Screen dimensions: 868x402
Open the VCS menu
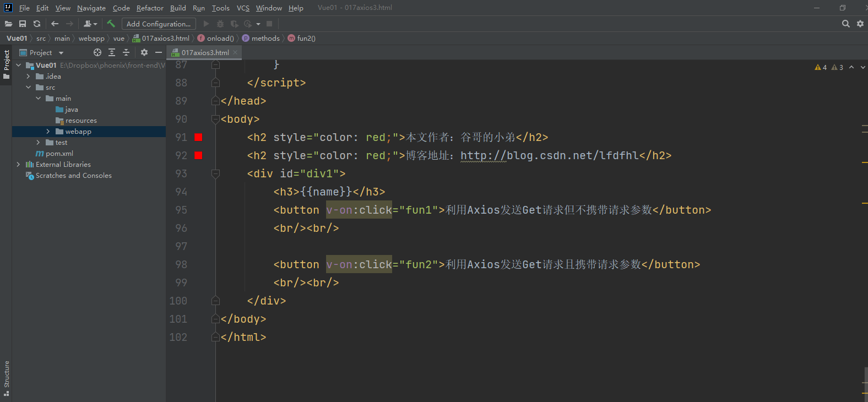click(x=243, y=8)
